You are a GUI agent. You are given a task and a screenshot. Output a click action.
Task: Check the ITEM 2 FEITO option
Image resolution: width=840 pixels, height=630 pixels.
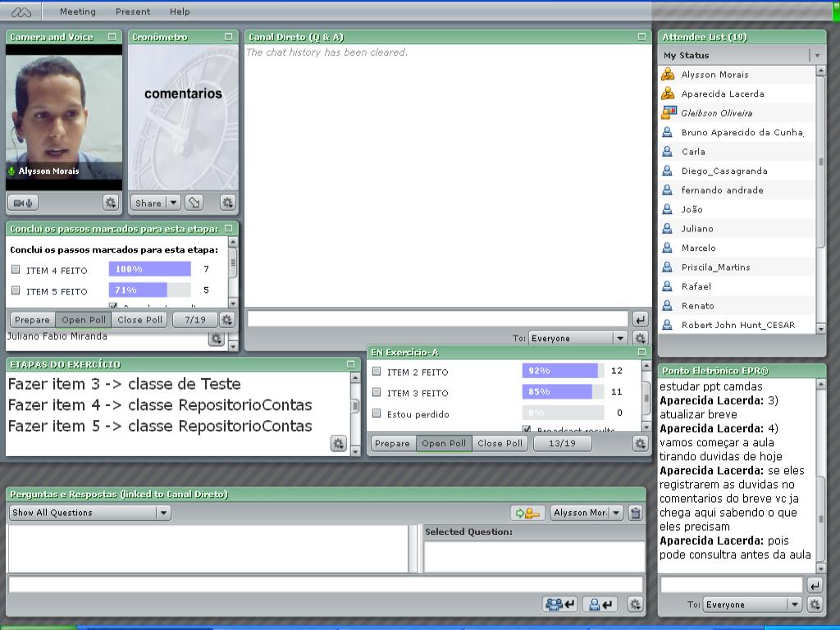377,371
